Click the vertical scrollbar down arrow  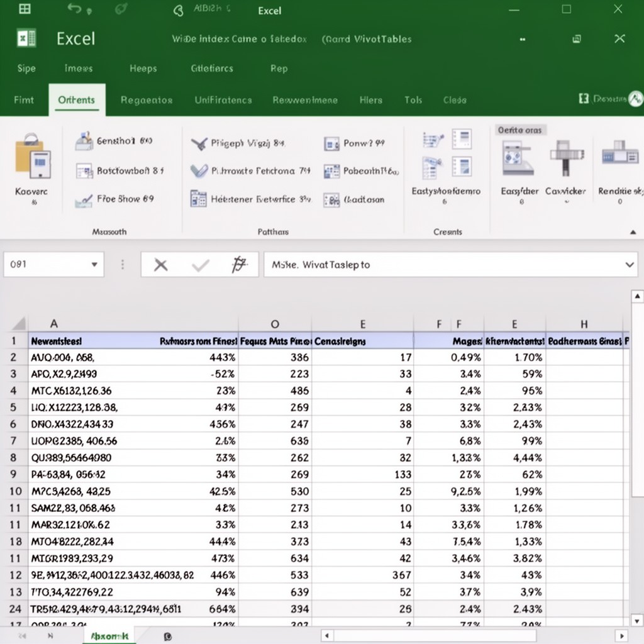[638, 621]
